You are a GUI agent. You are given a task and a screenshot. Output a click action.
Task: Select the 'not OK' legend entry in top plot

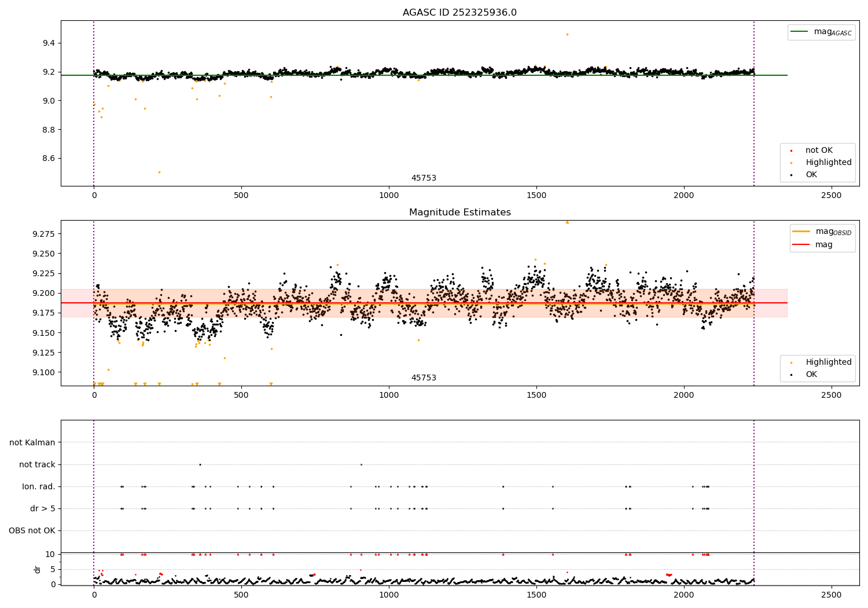[x=819, y=151]
